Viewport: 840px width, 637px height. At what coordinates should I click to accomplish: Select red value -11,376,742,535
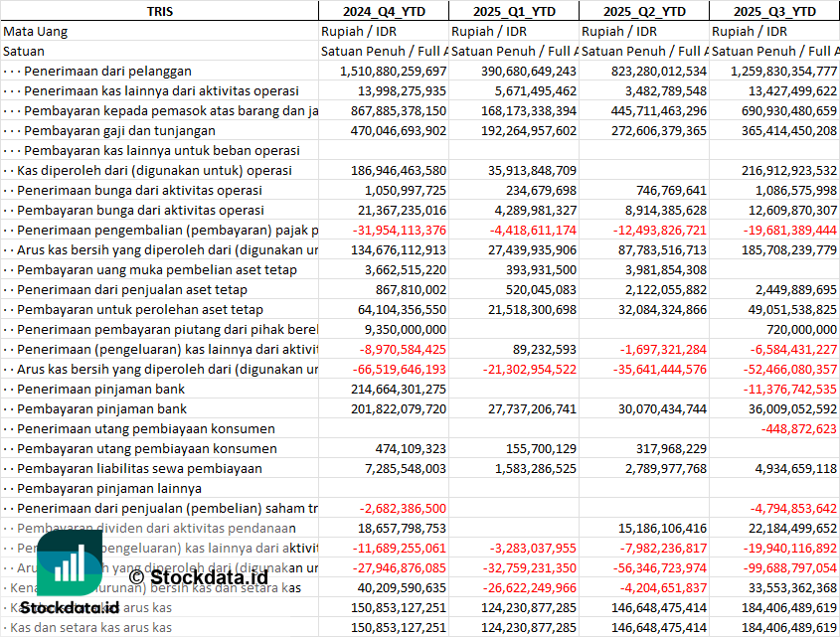(790, 388)
